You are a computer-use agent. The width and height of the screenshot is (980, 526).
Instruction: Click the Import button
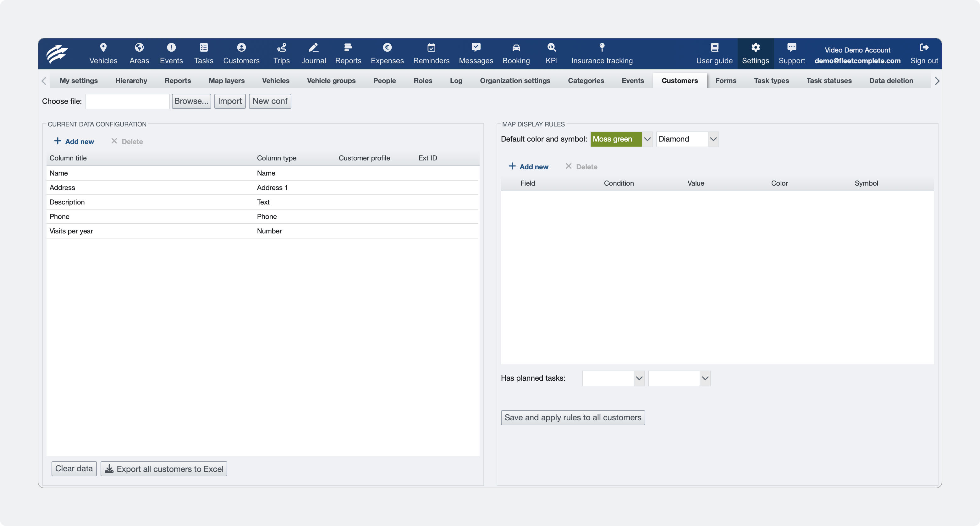(230, 101)
